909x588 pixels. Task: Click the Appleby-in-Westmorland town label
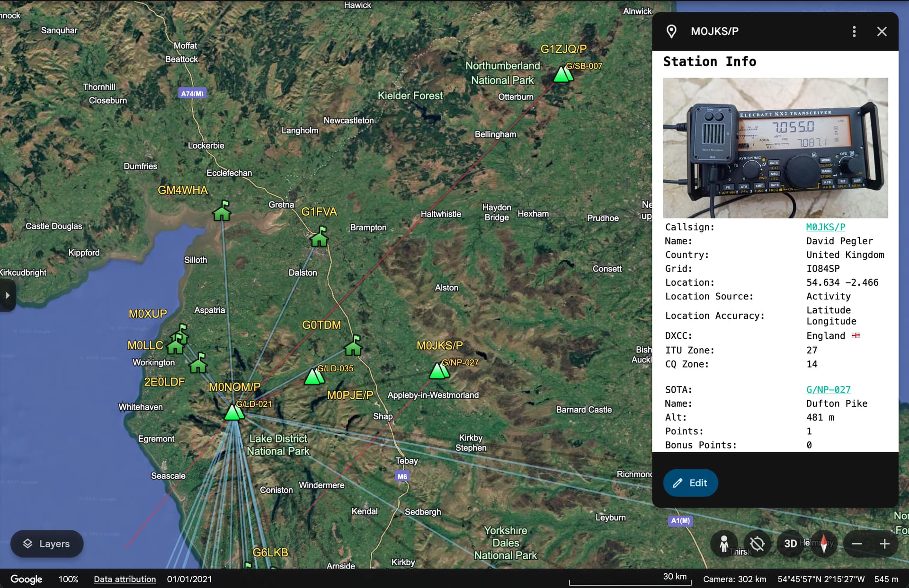[433, 395]
